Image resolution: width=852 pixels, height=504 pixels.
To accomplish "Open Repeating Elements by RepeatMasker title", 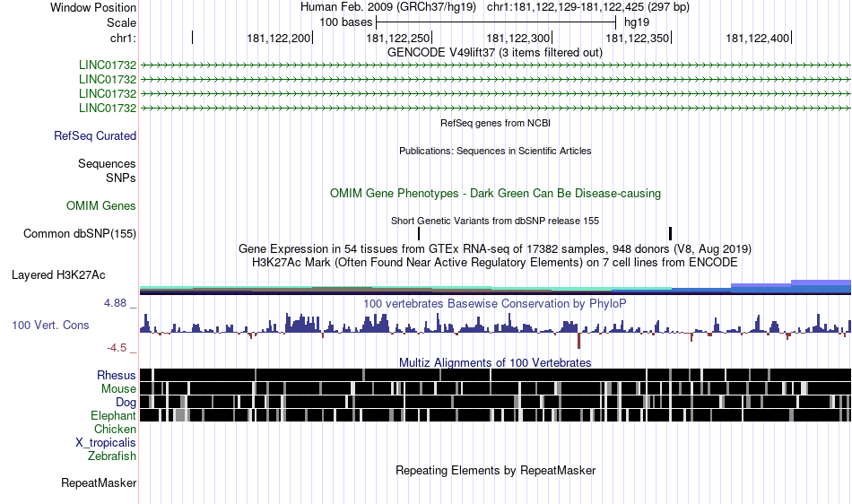I will (x=495, y=471).
